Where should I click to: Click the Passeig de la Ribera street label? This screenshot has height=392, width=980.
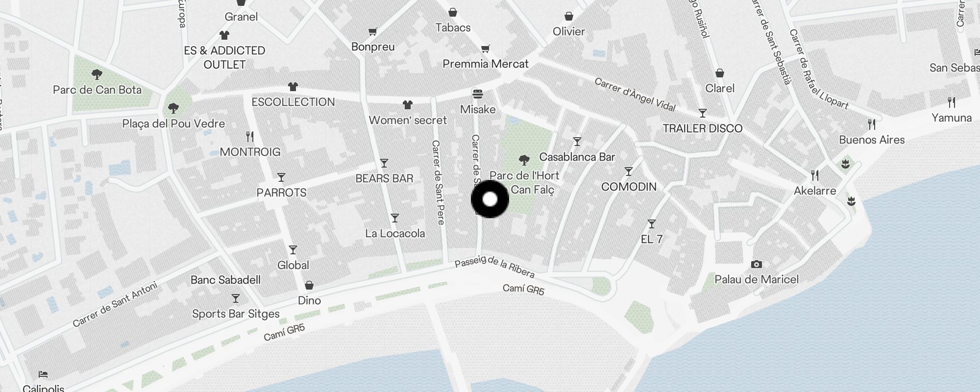point(494,267)
